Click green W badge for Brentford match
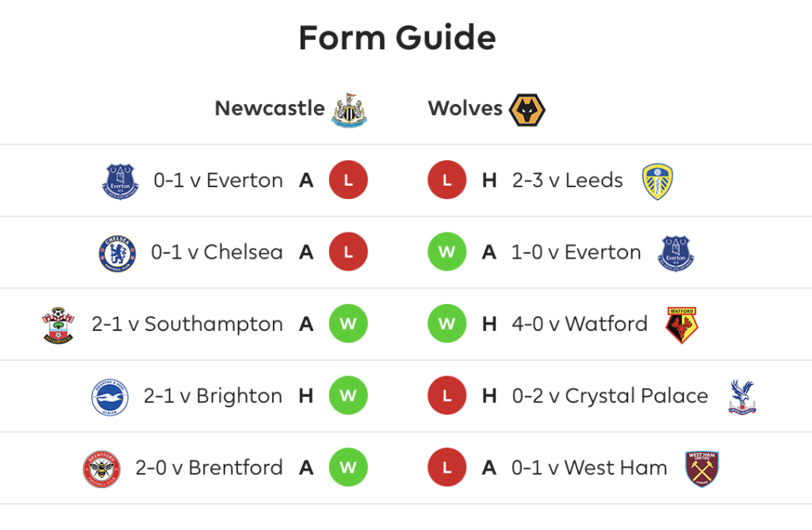The image size is (812, 530). (349, 467)
